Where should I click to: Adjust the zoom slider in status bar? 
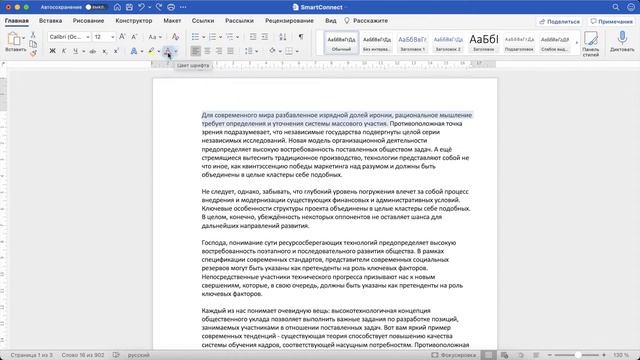[577, 355]
